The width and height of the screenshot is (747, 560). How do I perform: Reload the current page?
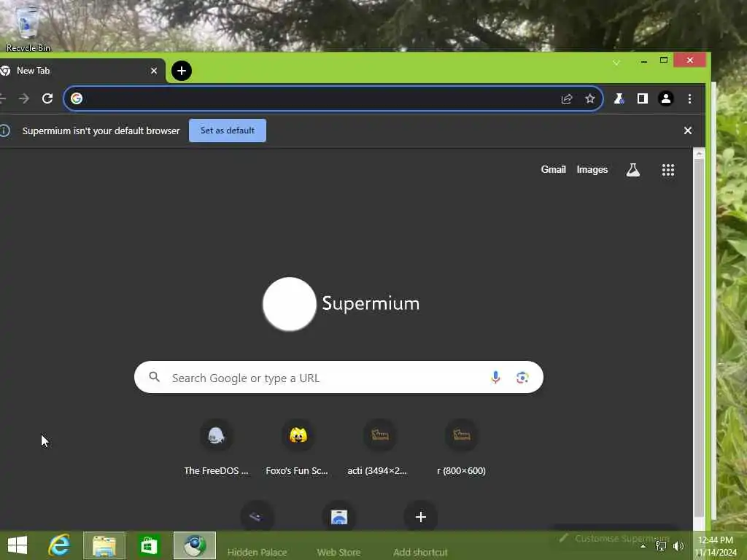pos(47,98)
